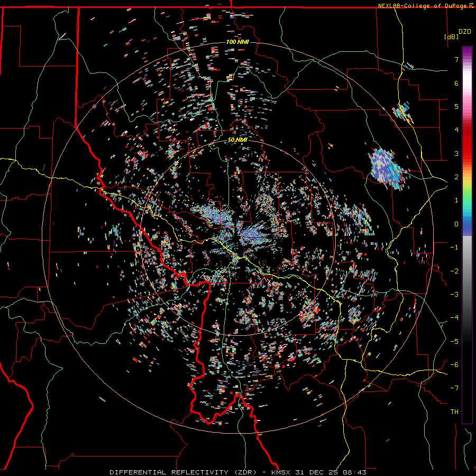Image resolution: width=476 pixels, height=476 pixels.
Task: Click the 1 value on the scale
Action: [456, 200]
